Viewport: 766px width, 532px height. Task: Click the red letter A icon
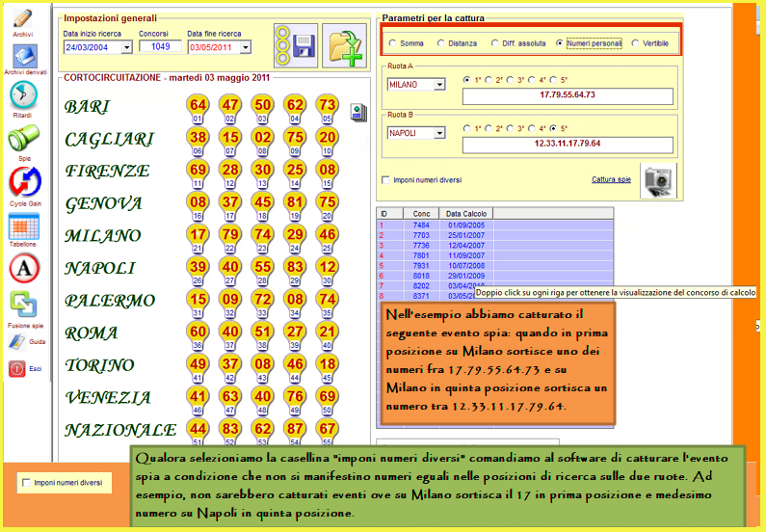pyautogui.click(x=24, y=268)
